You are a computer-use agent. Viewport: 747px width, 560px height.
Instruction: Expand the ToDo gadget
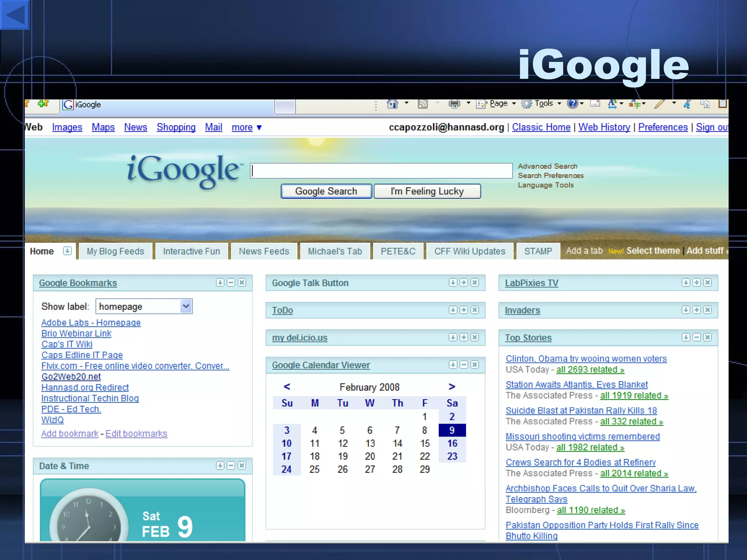(x=464, y=310)
